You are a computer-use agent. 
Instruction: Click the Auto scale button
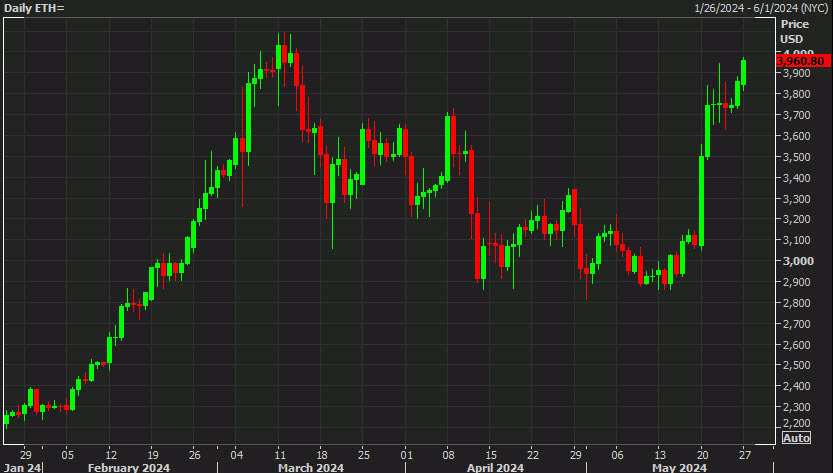pos(796,438)
